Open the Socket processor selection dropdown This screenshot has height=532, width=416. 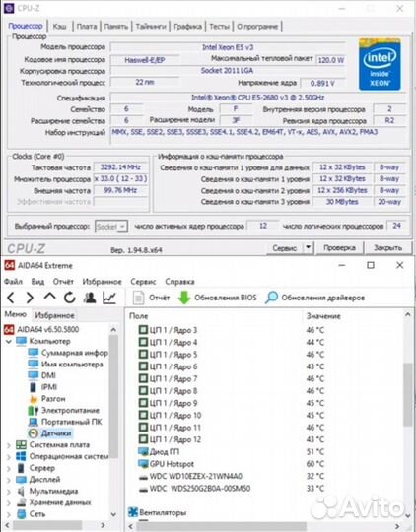point(111,227)
